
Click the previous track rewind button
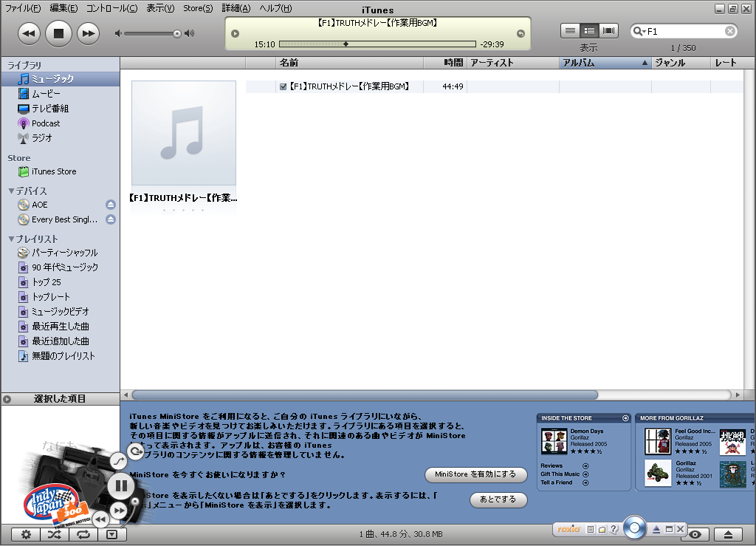point(29,33)
